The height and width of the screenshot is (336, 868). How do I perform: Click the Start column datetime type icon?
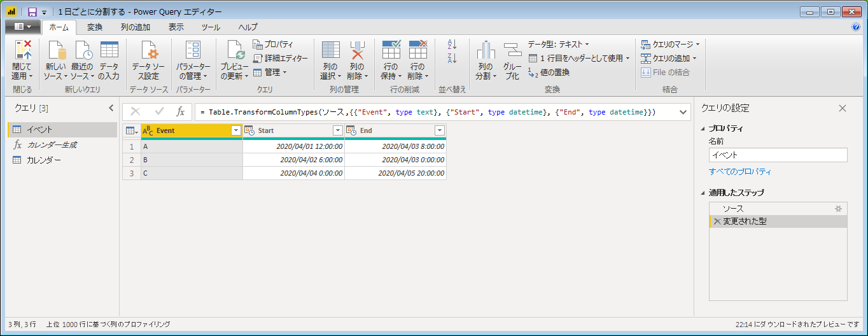pos(249,130)
